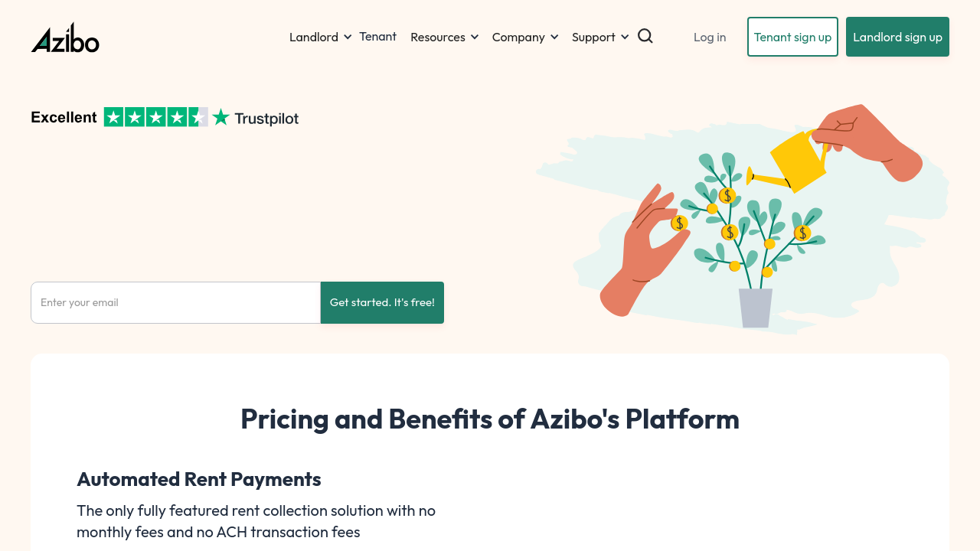Screen dimensions: 980x551
Task: Click the gray plant pot illustration
Action: (756, 308)
